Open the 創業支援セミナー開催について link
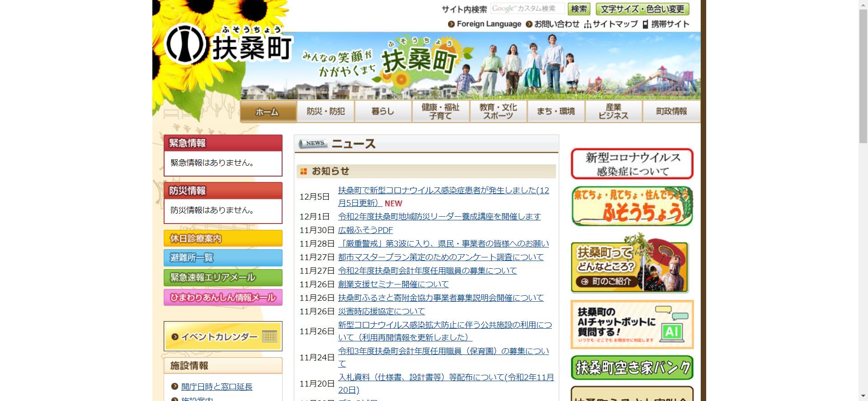Viewport: 868px width, 401px height. [x=393, y=284]
